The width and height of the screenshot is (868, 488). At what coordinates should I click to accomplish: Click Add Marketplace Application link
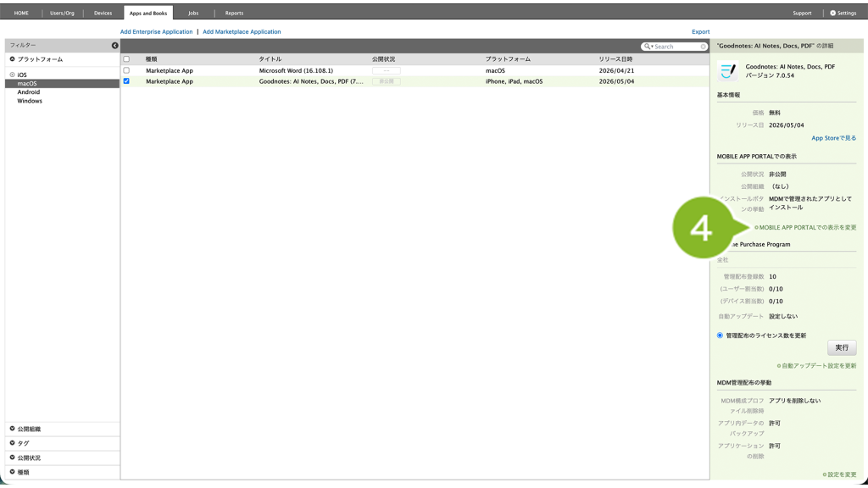(x=242, y=31)
